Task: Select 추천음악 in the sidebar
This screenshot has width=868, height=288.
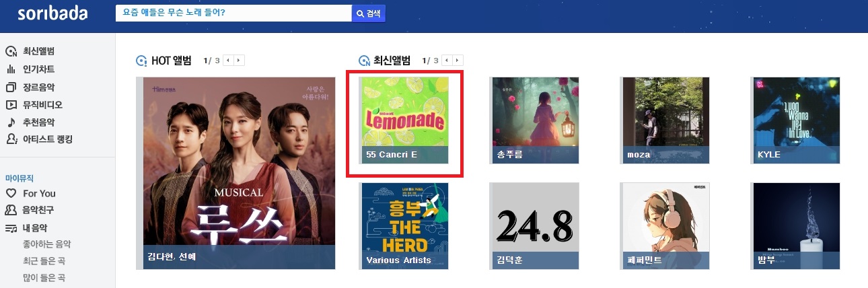Action: point(38,122)
